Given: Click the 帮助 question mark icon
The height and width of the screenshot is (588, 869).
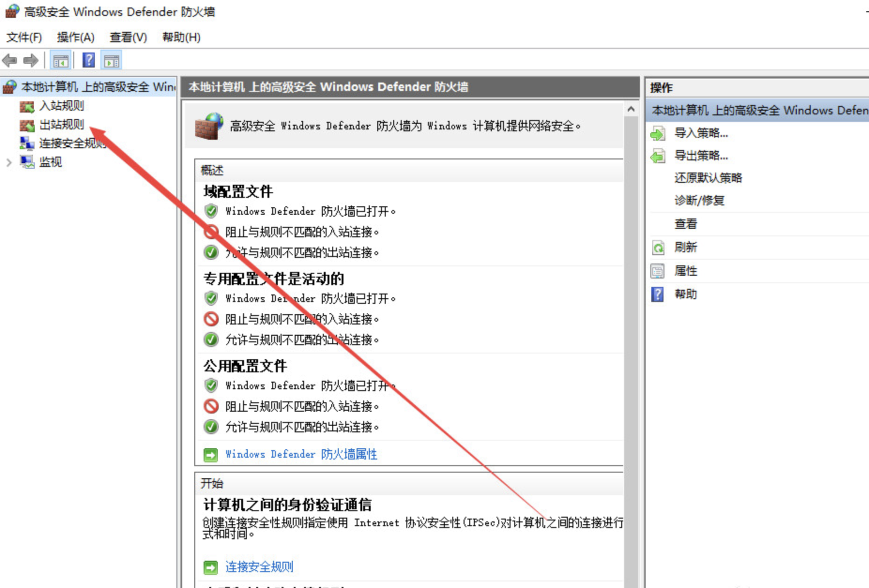Looking at the screenshot, I should tap(658, 294).
